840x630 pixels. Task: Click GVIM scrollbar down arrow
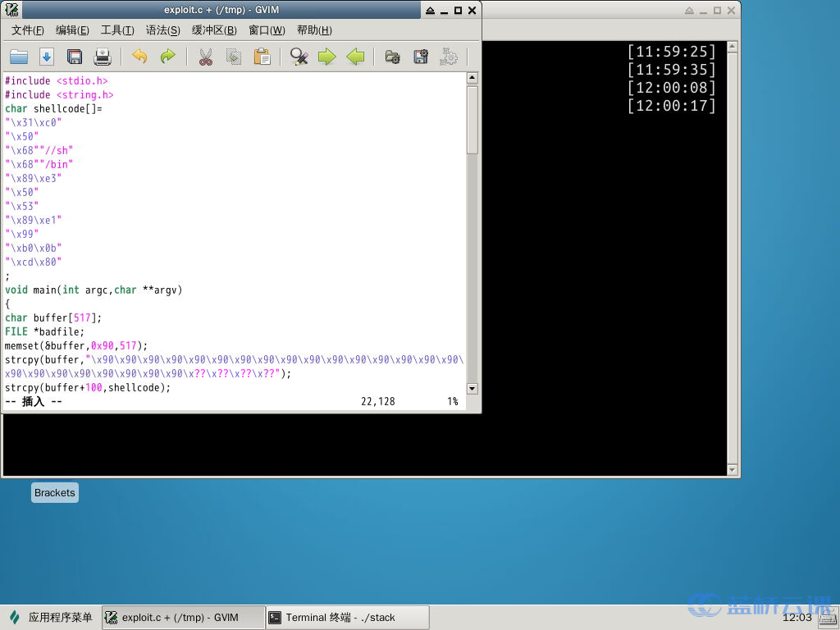(x=472, y=388)
